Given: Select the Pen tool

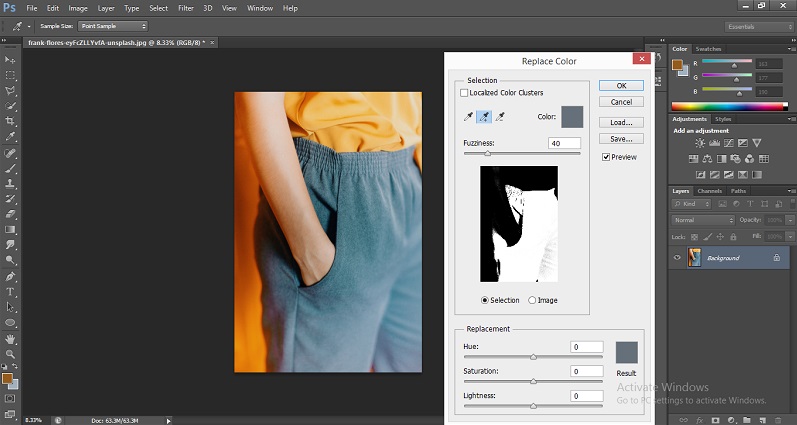Looking at the screenshot, I should 10,277.
